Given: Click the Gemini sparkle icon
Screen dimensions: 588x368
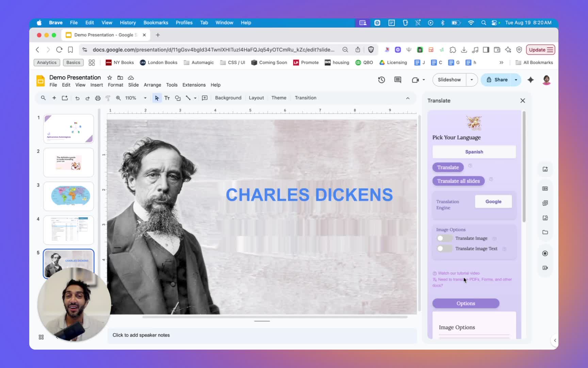Looking at the screenshot, I should (530, 80).
